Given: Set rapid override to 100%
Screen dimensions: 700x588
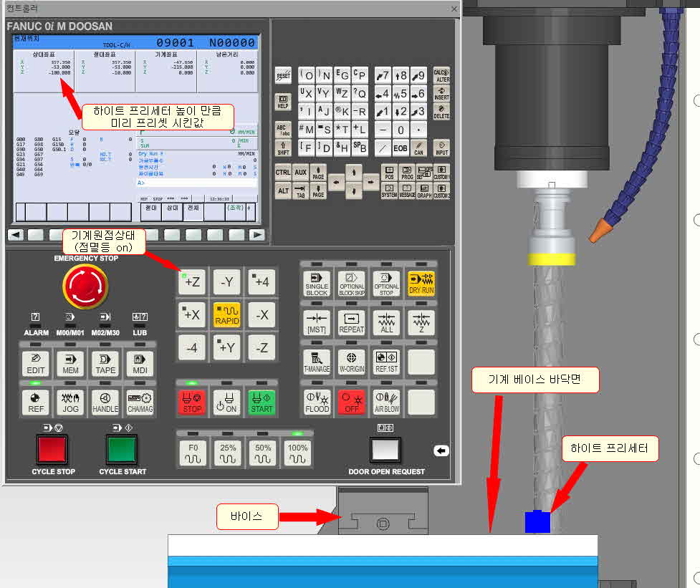Looking at the screenshot, I should point(297,453).
